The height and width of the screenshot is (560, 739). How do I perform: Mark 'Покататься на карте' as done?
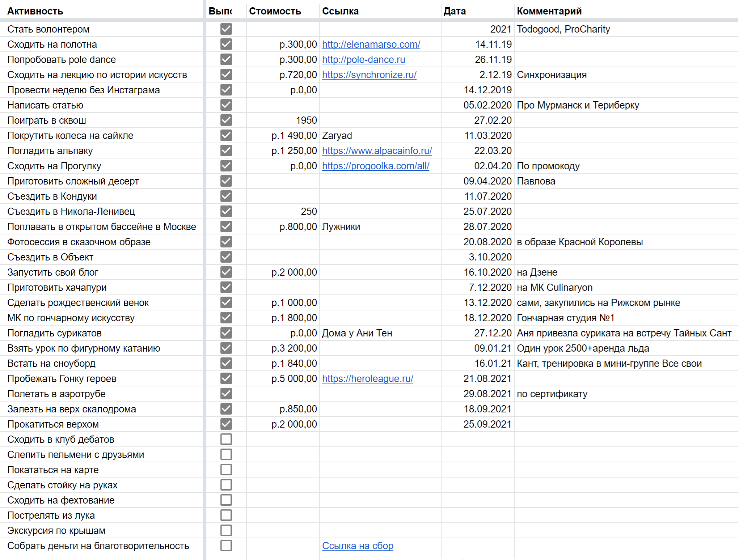point(226,470)
